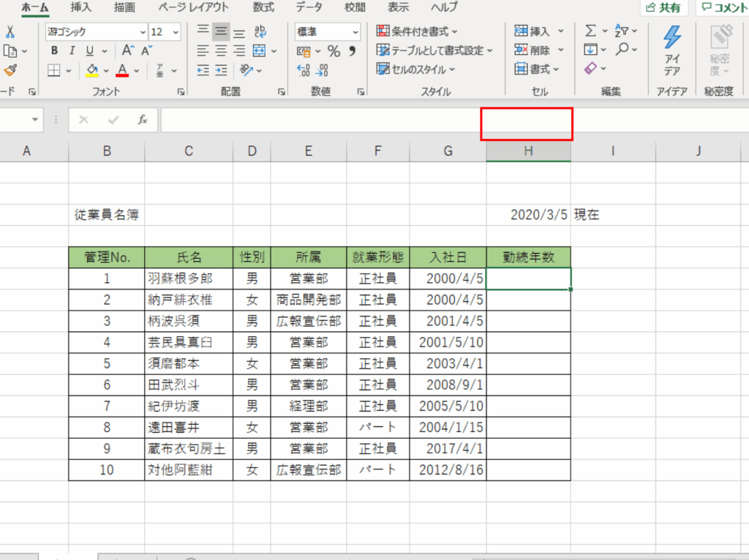Click the Wrap Text icon
This screenshot has width=749, height=560.
point(260,31)
